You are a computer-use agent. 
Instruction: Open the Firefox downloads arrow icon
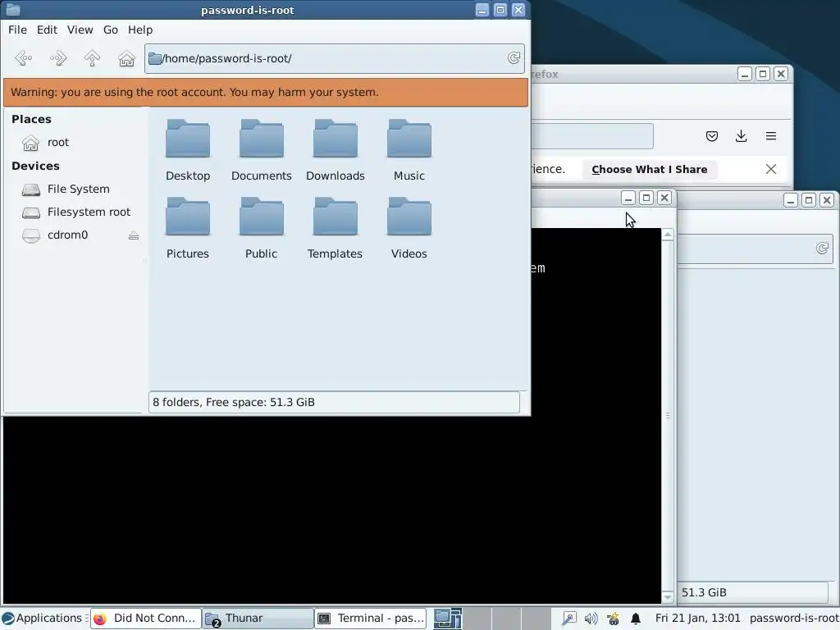[x=741, y=136]
